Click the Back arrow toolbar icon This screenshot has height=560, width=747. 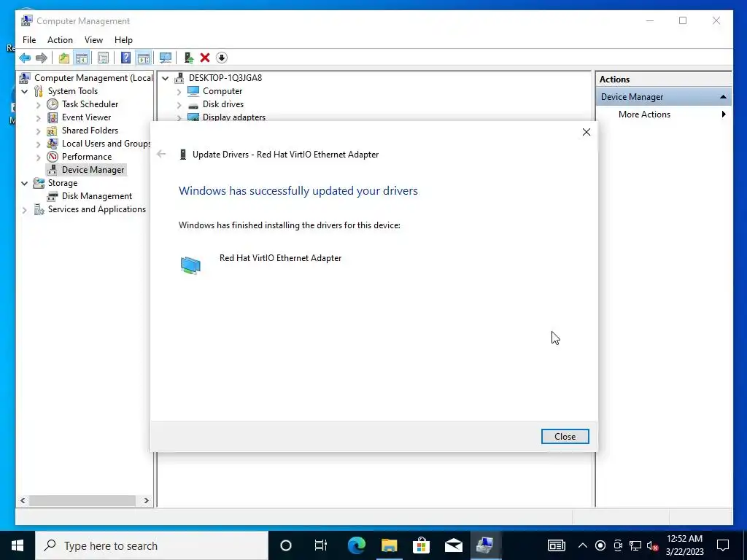[25, 58]
